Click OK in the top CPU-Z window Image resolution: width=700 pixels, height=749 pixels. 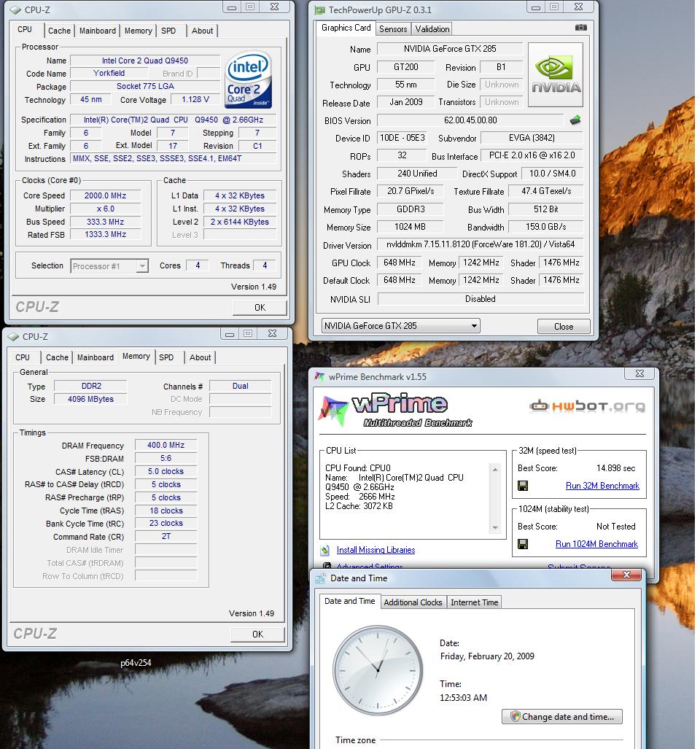[260, 308]
